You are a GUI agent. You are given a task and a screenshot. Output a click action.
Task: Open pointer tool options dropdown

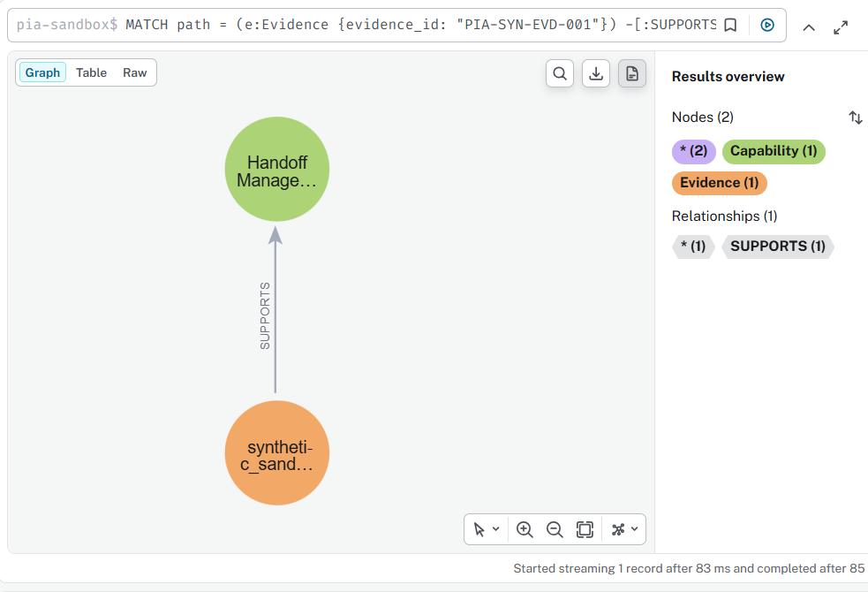click(x=496, y=529)
